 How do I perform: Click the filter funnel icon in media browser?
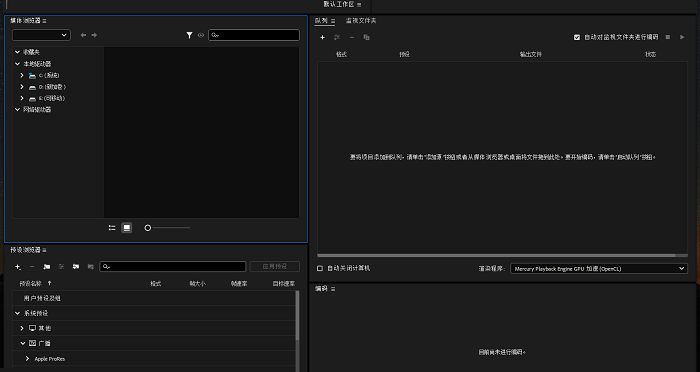click(x=189, y=35)
